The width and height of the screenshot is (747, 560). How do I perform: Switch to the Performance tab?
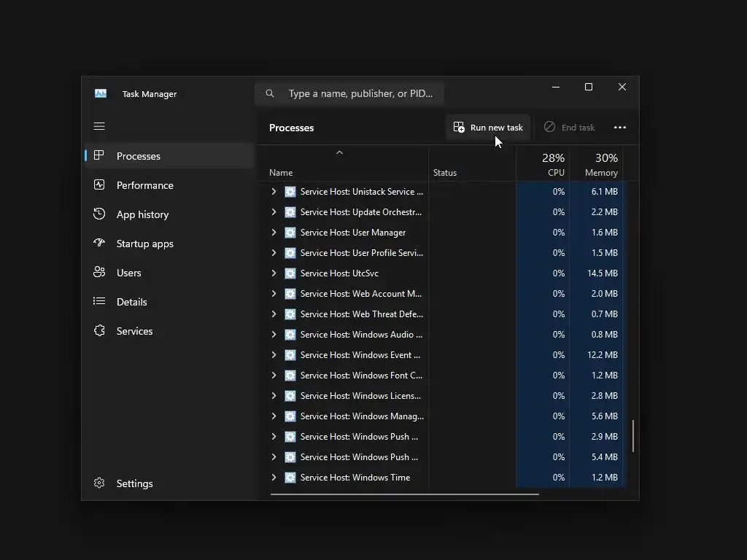169,184
